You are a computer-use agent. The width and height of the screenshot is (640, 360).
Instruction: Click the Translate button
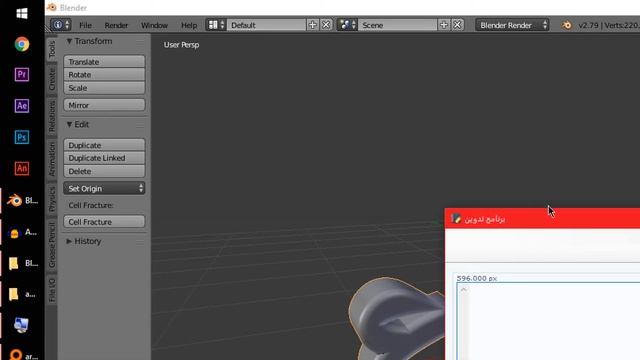(104, 62)
